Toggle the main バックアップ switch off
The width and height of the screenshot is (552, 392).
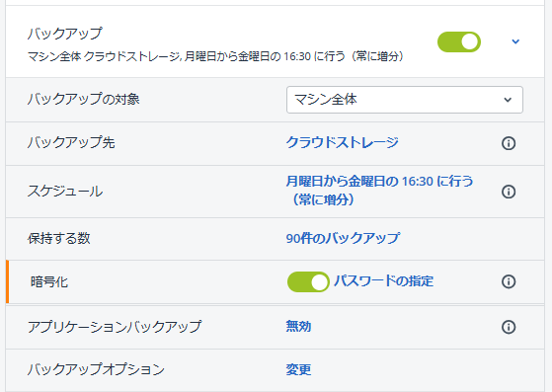[459, 41]
